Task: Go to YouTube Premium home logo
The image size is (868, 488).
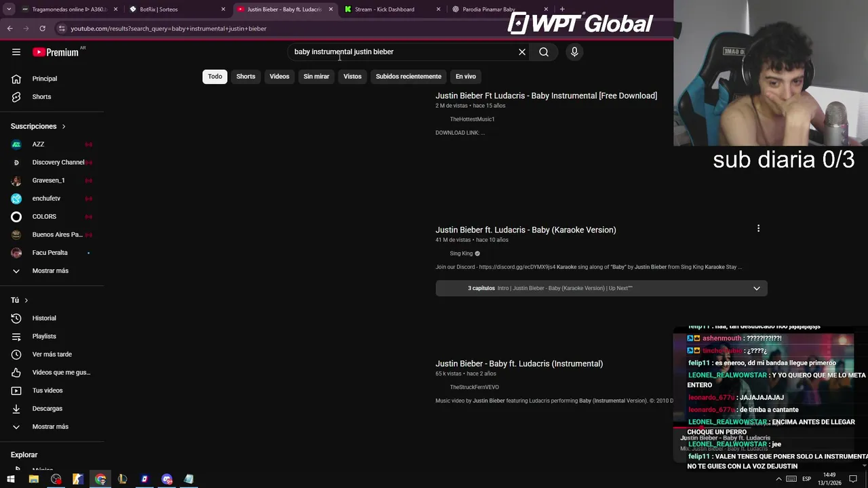Action: [x=56, y=52]
